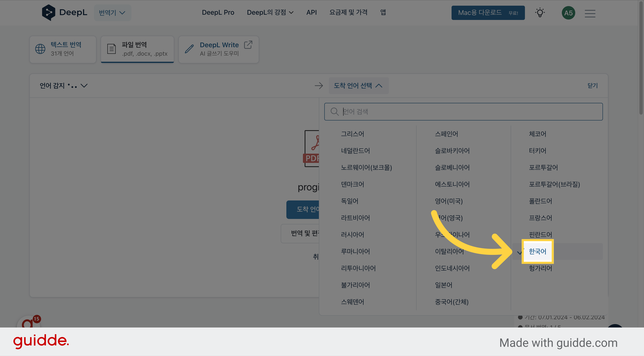The height and width of the screenshot is (356, 644).
Task: Click the Mac용 다운로드 button
Action: 488,13
